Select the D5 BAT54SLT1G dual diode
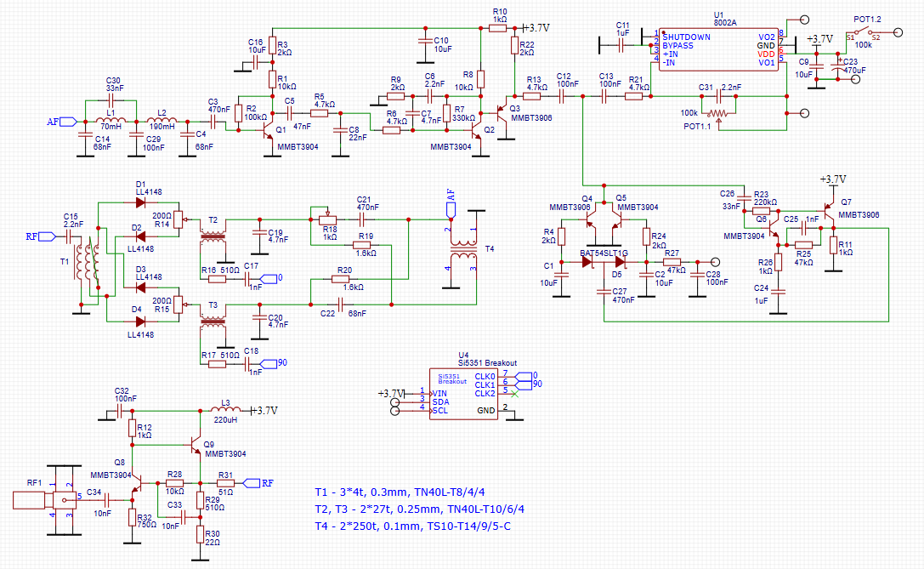Image resolution: width=924 pixels, height=569 pixels. coord(604,263)
